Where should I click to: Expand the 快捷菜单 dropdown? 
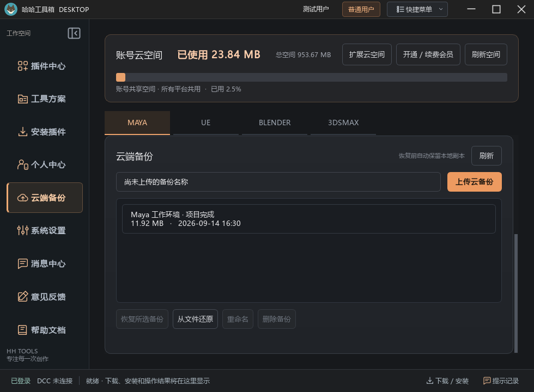417,9
